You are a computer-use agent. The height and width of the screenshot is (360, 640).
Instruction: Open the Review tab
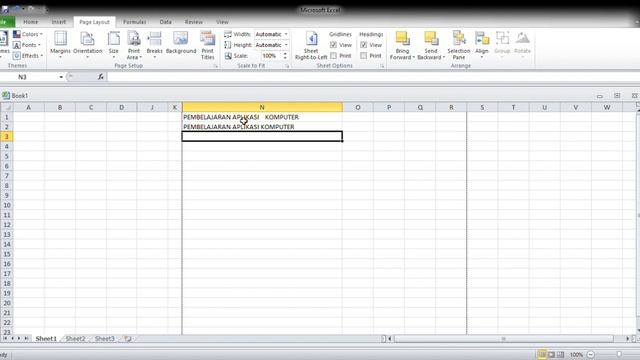pyautogui.click(x=193, y=22)
